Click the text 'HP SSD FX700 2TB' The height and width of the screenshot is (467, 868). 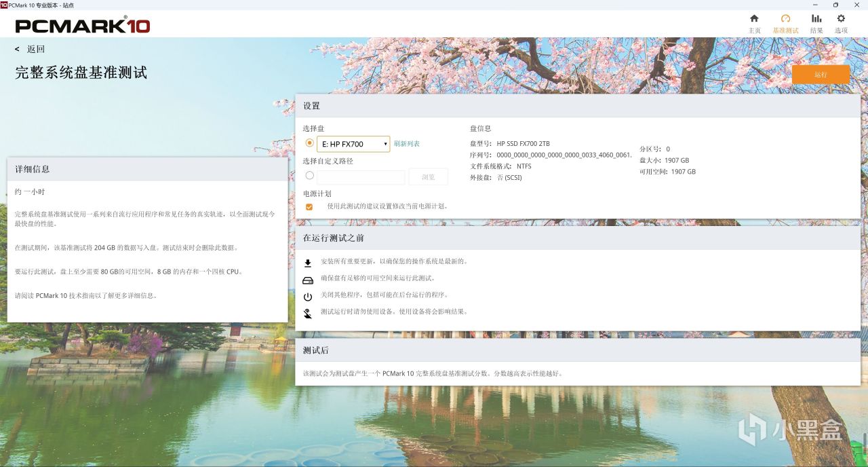[x=523, y=144]
